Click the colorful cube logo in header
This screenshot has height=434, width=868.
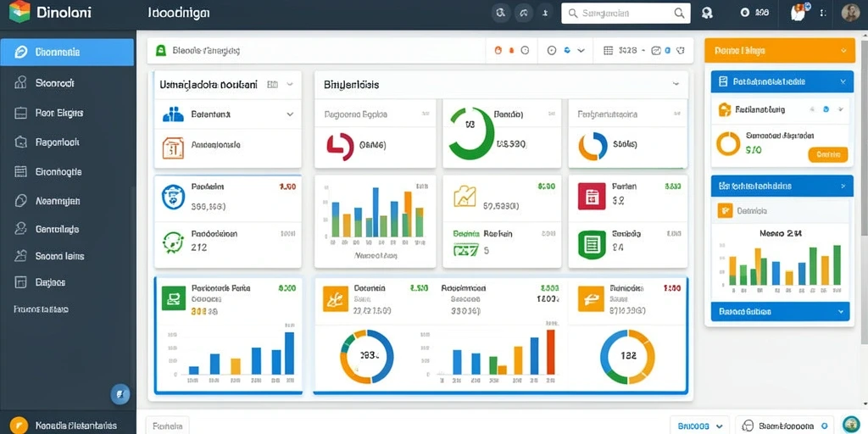(19, 12)
